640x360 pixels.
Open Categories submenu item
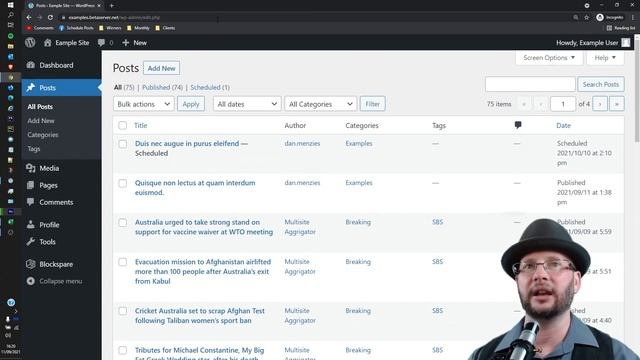(x=43, y=135)
